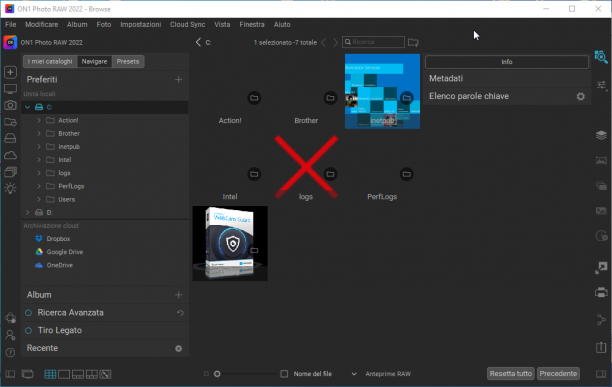Reset Ricerca Avanzata with its undo arrow
The width and height of the screenshot is (612, 387).
180,313
